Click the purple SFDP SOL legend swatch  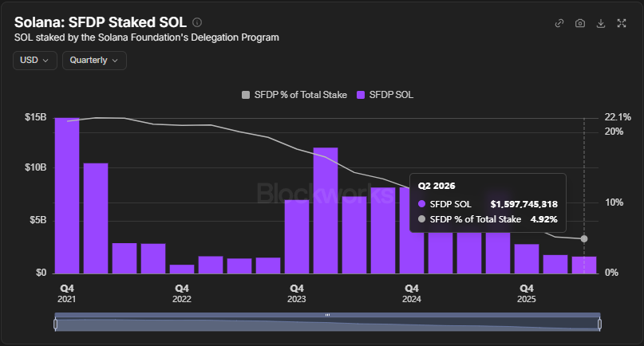click(361, 95)
